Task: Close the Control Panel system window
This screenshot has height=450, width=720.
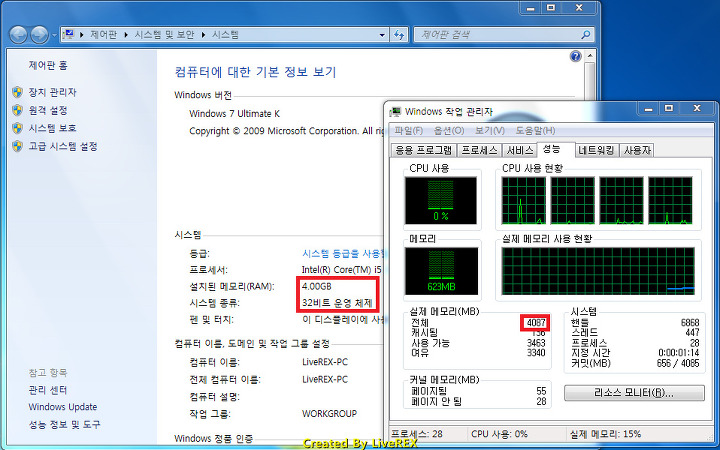Action: [x=579, y=8]
